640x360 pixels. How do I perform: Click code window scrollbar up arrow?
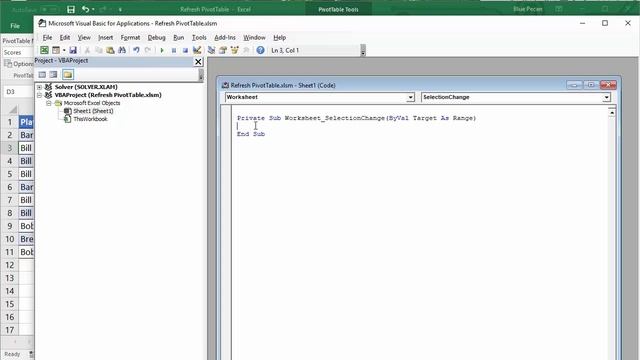(x=611, y=112)
